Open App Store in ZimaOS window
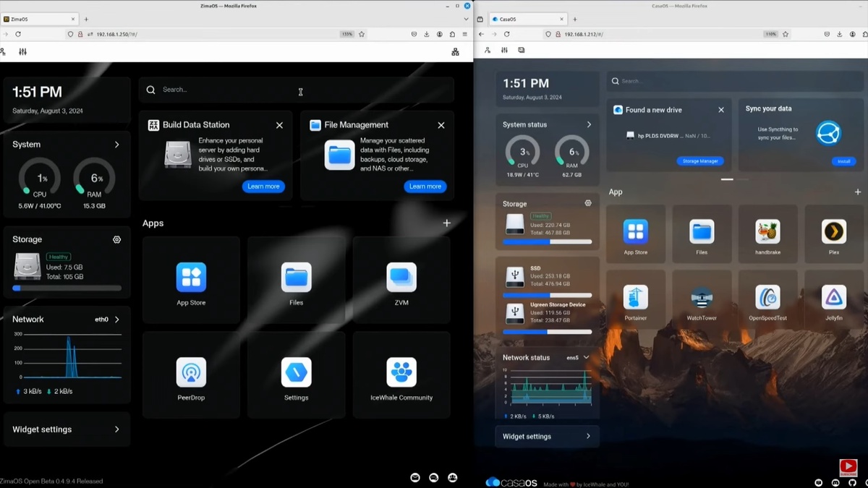 pyautogui.click(x=191, y=279)
